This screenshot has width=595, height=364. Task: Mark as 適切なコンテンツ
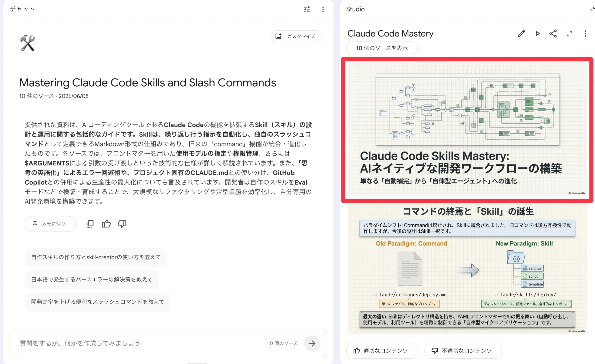382,351
